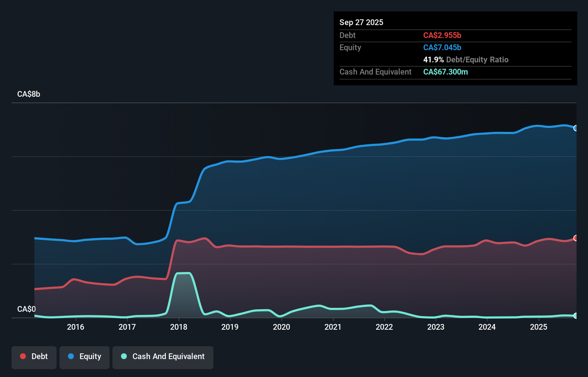The height and width of the screenshot is (377, 588).
Task: Click the blue Equity legend dot
Action: click(x=71, y=356)
